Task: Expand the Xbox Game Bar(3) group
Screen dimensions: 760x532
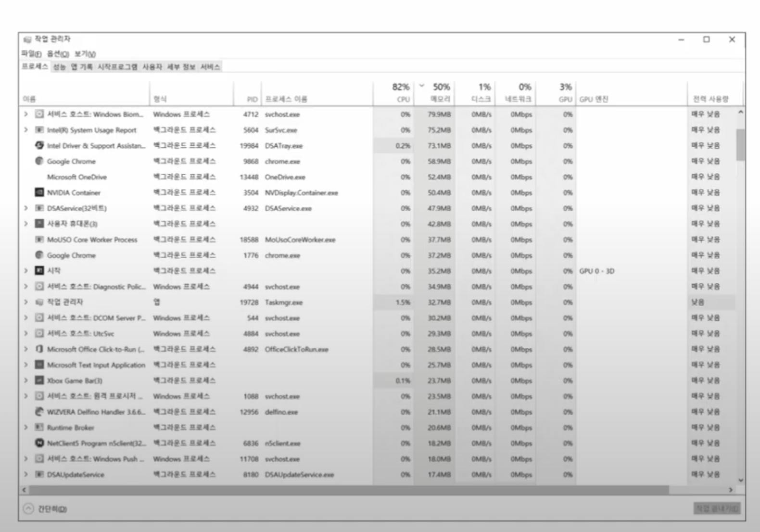Action: (26, 380)
